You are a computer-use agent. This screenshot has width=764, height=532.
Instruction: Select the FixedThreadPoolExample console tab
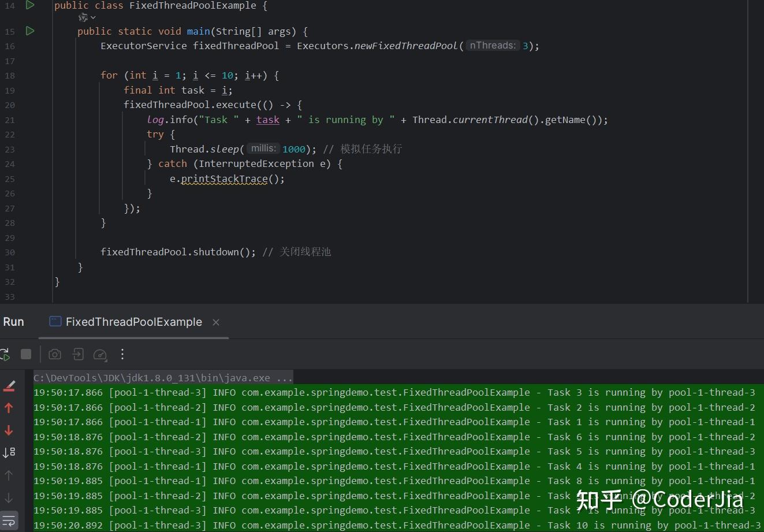[x=133, y=322]
